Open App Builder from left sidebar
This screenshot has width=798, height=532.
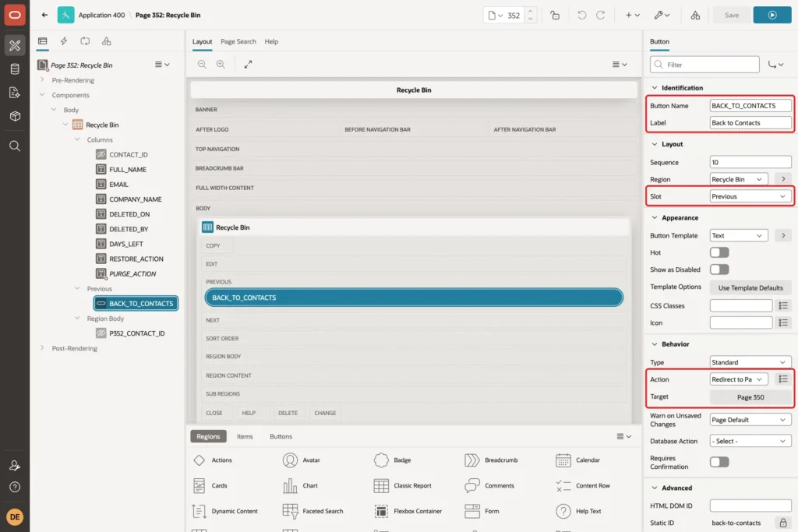click(15, 45)
